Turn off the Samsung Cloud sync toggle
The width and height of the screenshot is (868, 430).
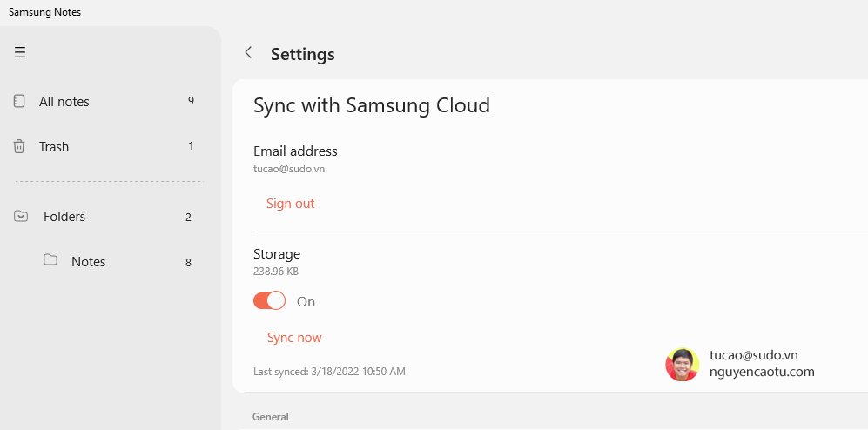269,301
